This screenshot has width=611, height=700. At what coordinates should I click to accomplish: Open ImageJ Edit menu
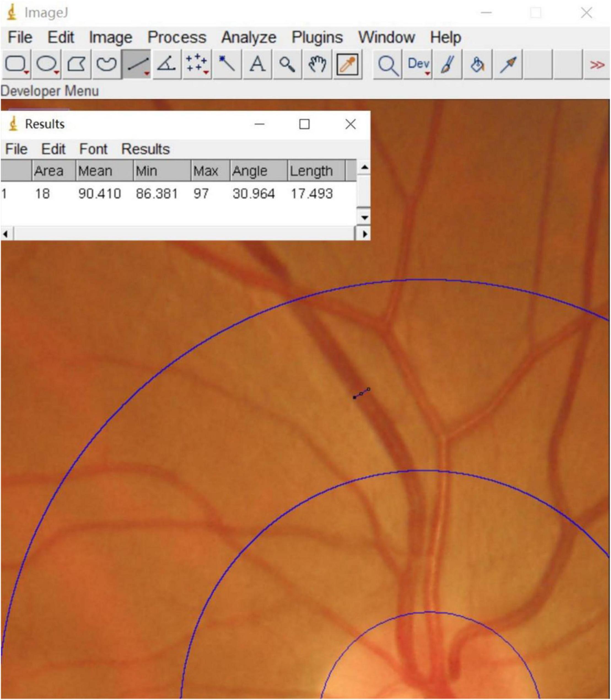tap(61, 37)
